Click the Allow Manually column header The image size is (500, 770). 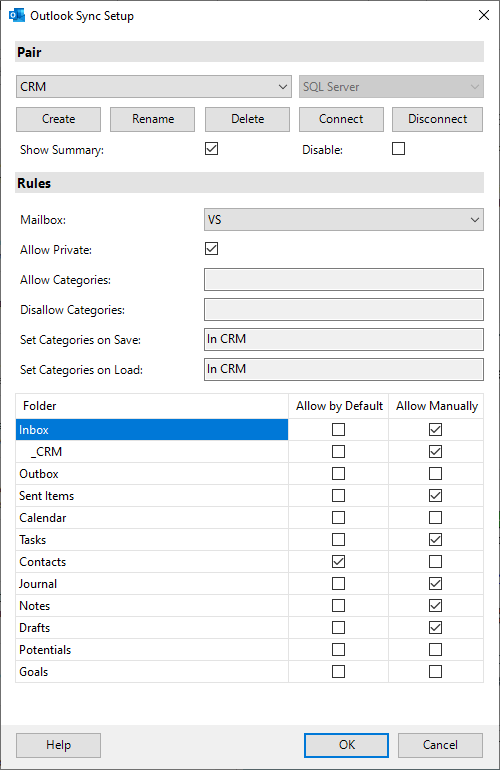pos(436,406)
